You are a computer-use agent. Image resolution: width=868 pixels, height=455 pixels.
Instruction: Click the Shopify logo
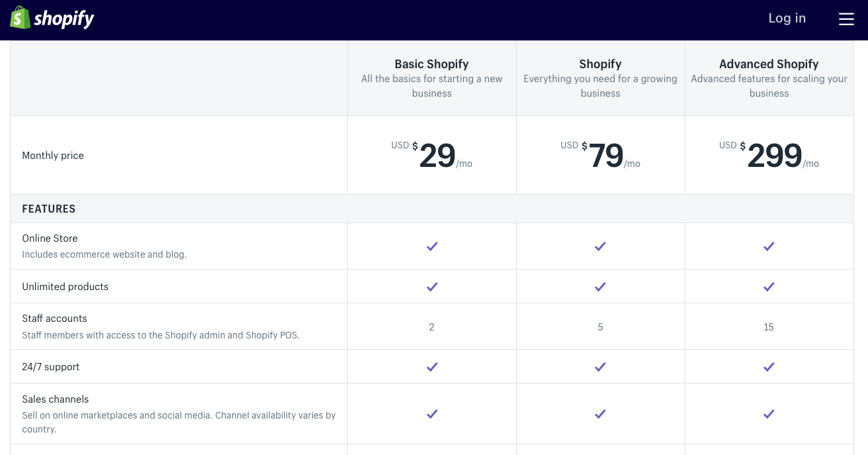[52, 18]
